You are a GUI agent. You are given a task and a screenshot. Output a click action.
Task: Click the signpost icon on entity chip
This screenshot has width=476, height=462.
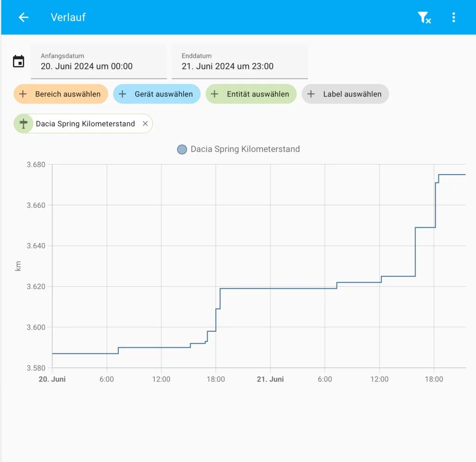point(24,123)
